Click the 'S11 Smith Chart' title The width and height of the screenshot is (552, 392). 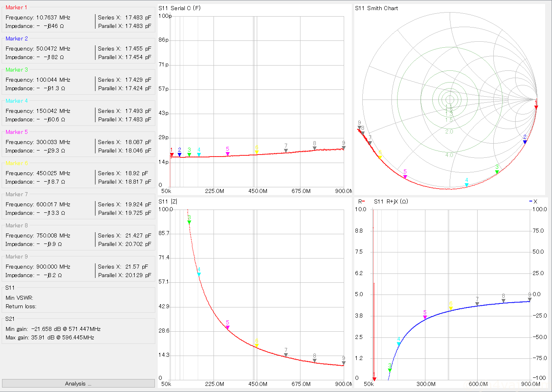point(376,8)
